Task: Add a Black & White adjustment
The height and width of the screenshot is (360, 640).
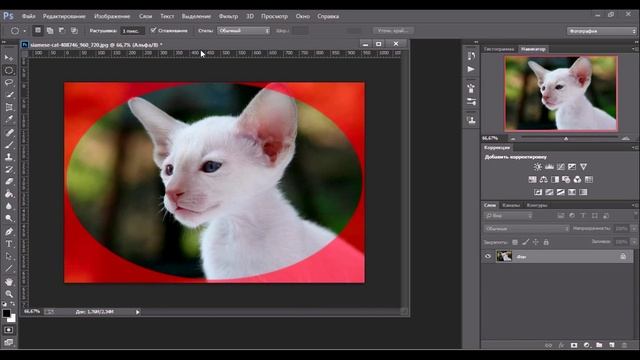Action: pos(555,180)
